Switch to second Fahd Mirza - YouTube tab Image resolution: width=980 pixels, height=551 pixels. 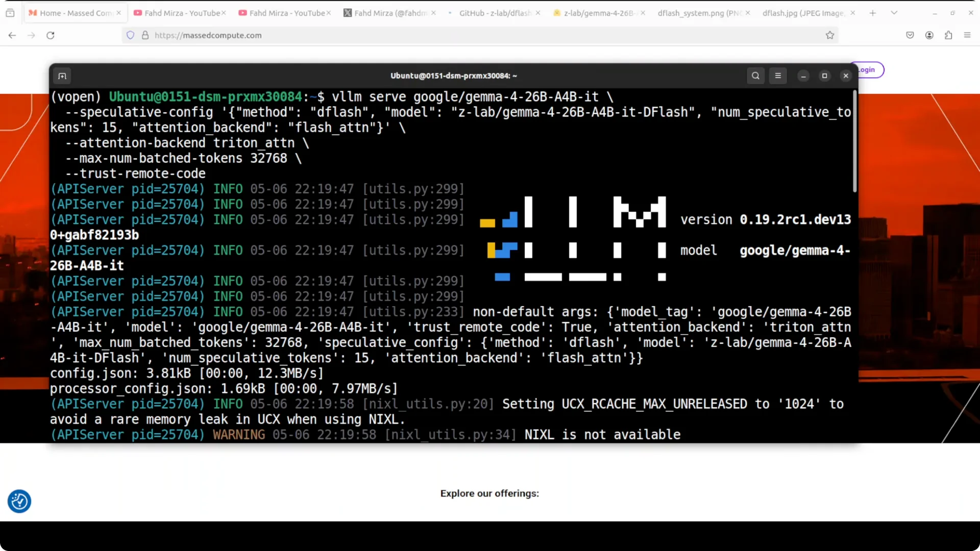[284, 13]
